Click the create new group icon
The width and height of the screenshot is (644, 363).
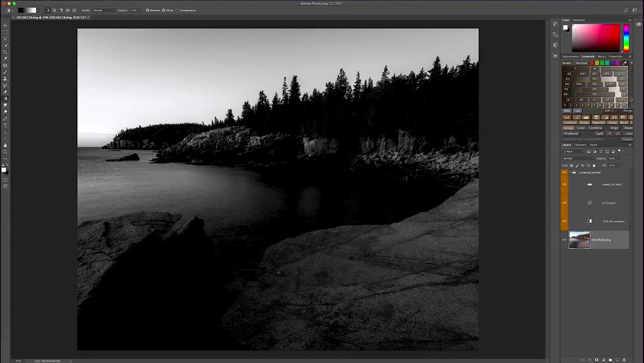click(610, 360)
